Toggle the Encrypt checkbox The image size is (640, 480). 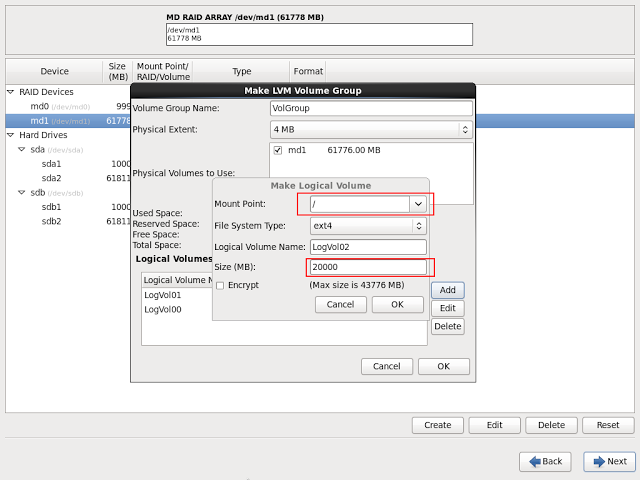pyautogui.click(x=220, y=285)
